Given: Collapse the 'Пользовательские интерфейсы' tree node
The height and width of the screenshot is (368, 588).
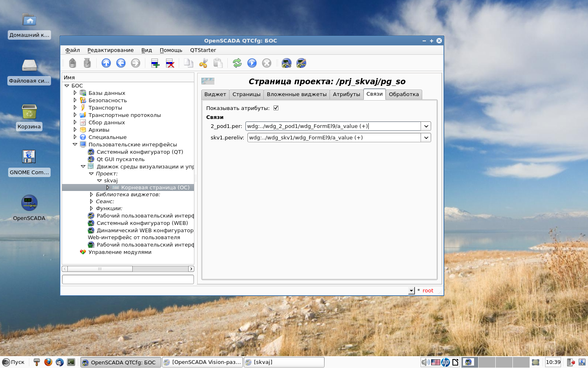Looking at the screenshot, I should pos(75,144).
